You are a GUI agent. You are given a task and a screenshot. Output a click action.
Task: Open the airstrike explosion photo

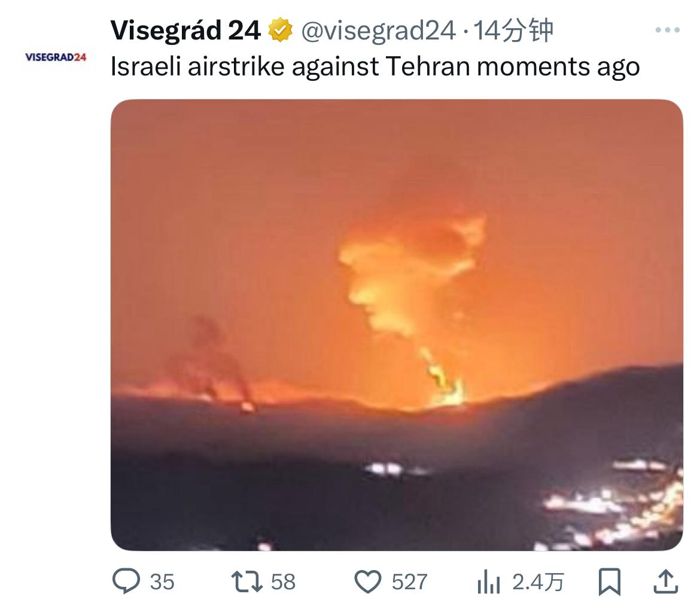(397, 325)
